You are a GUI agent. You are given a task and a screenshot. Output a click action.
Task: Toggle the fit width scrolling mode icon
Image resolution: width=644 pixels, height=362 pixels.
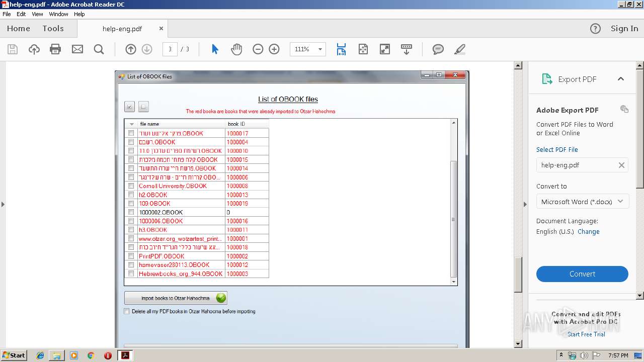coord(341,49)
